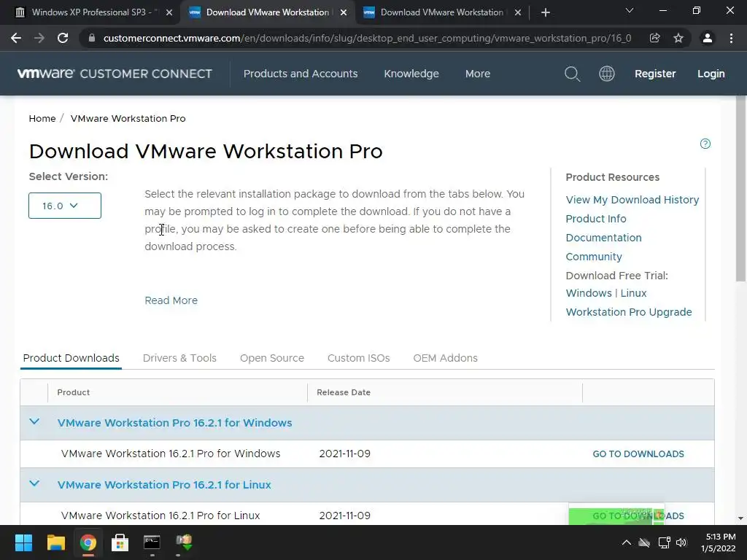
Task: Go to downloads for Windows version
Action: [638, 454]
